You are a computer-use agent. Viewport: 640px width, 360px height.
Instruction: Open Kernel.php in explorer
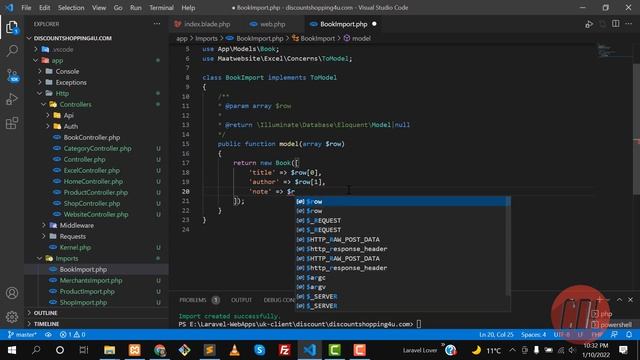click(75, 247)
